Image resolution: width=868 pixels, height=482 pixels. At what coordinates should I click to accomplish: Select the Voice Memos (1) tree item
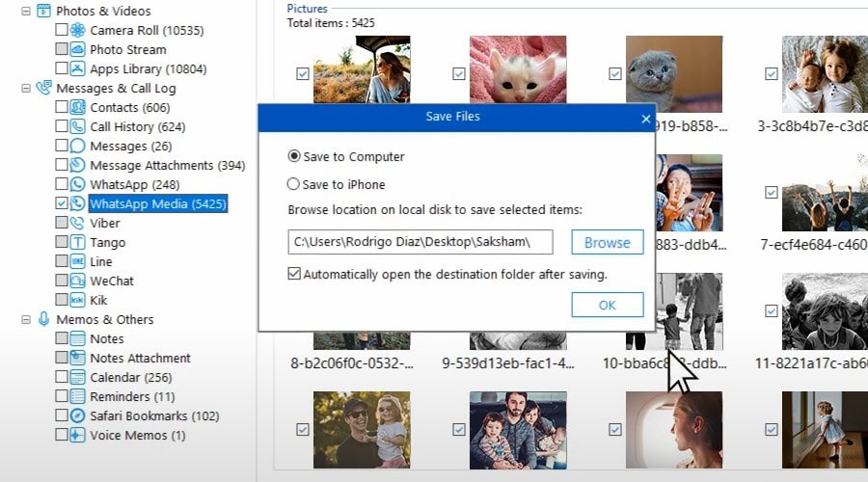point(137,436)
